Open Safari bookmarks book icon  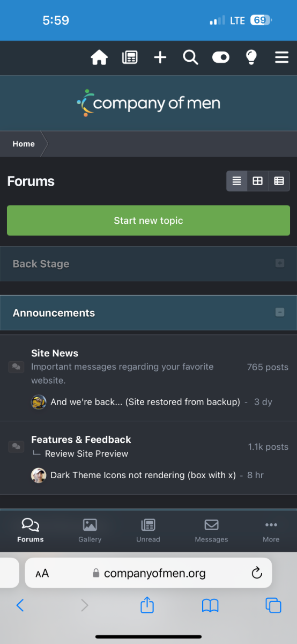[210, 606]
